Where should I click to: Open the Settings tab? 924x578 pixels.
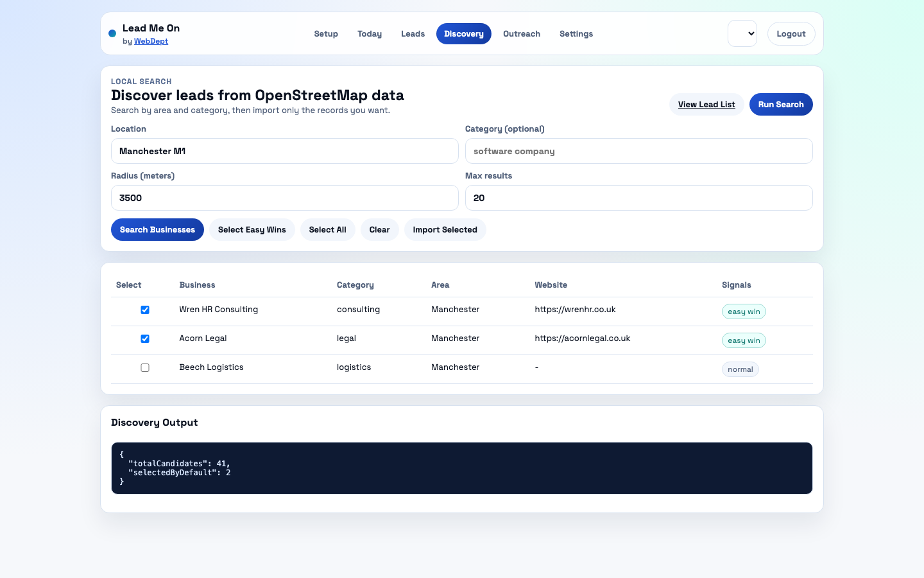tap(576, 34)
